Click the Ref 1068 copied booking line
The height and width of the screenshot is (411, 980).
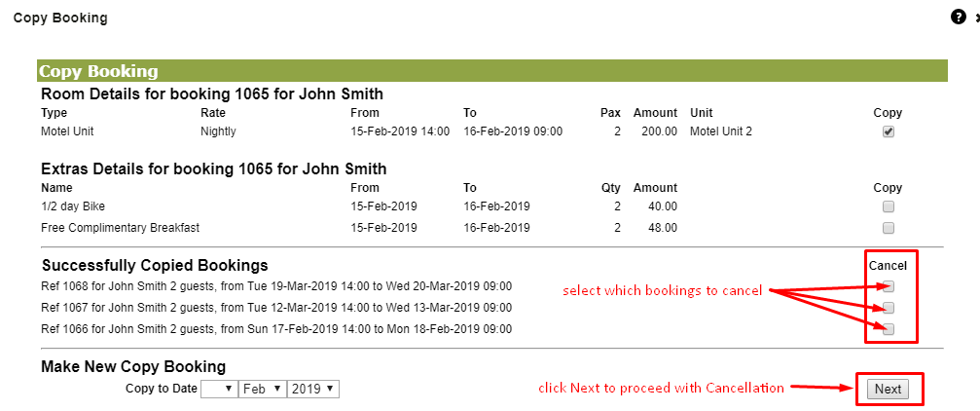[x=276, y=286]
